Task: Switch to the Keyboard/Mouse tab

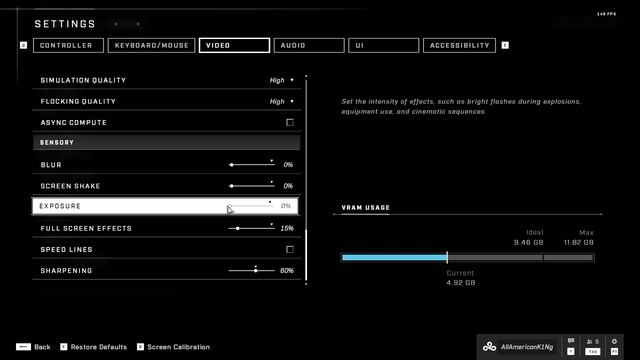Action: coord(151,45)
